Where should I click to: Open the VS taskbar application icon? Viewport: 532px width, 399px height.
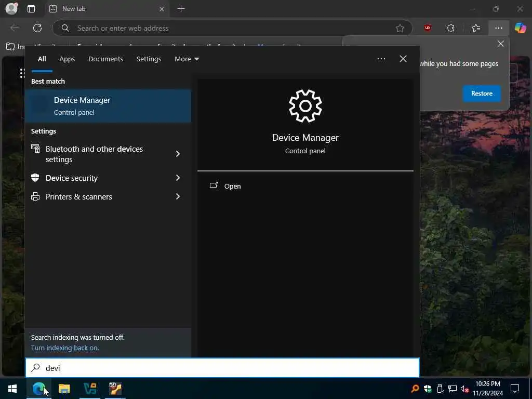(x=90, y=389)
